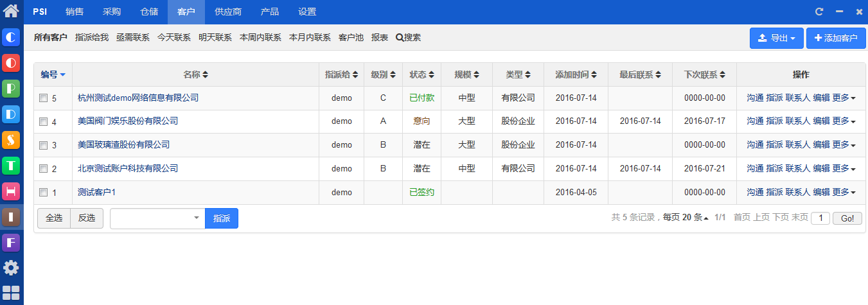Open the purple F app icon
Image resolution: width=868 pixels, height=305 pixels.
[11, 242]
